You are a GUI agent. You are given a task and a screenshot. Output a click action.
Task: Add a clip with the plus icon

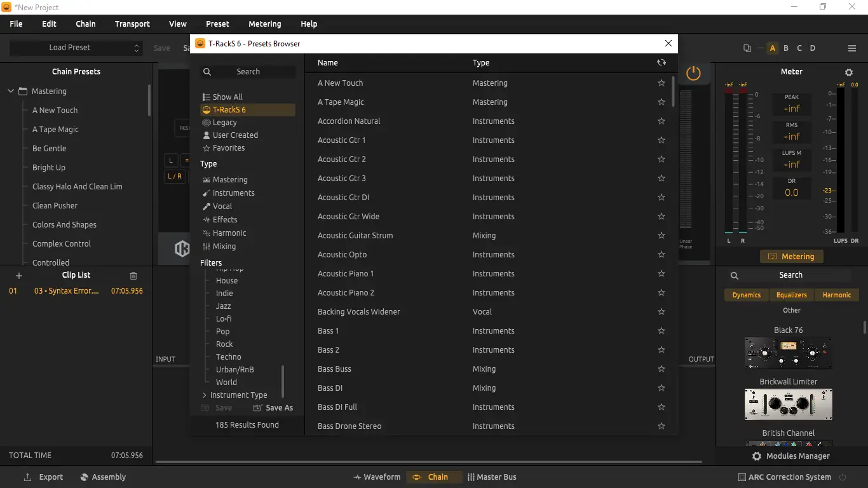[19, 276]
